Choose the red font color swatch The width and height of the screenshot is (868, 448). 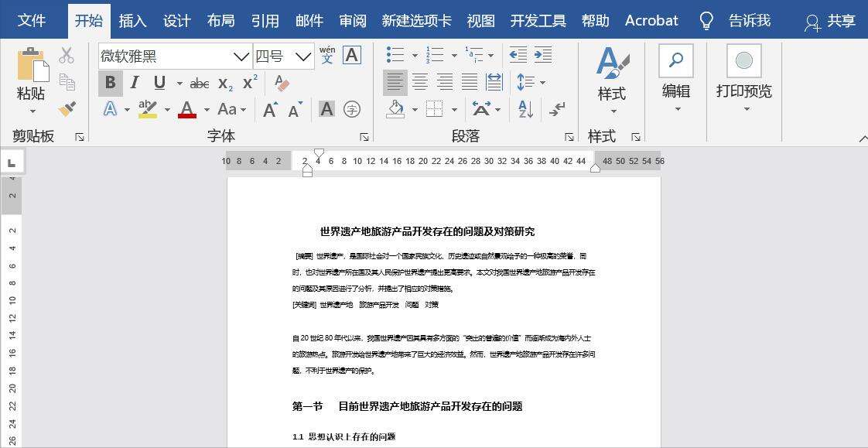coord(186,109)
